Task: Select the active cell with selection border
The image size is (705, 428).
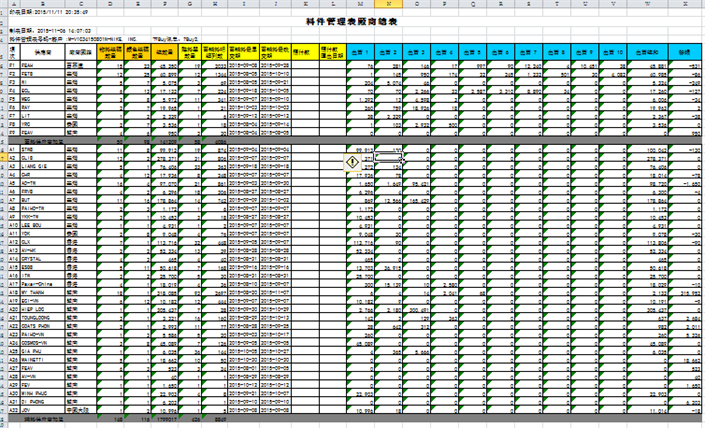Action: pyautogui.click(x=389, y=158)
